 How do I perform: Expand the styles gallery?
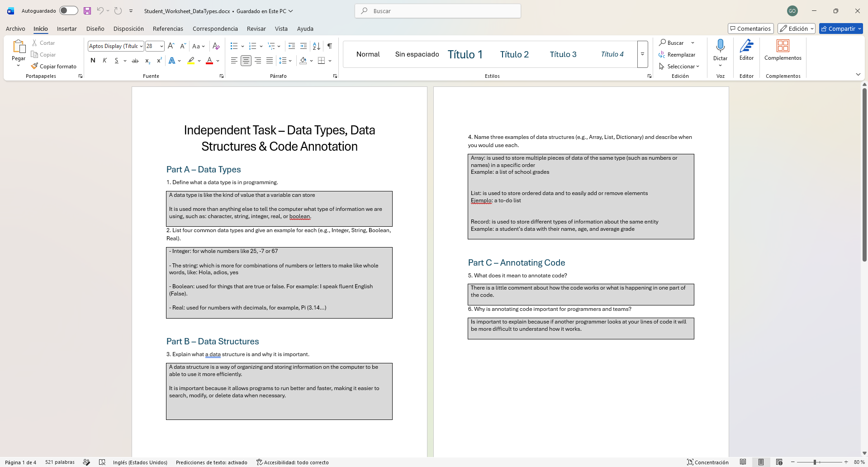tap(642, 54)
